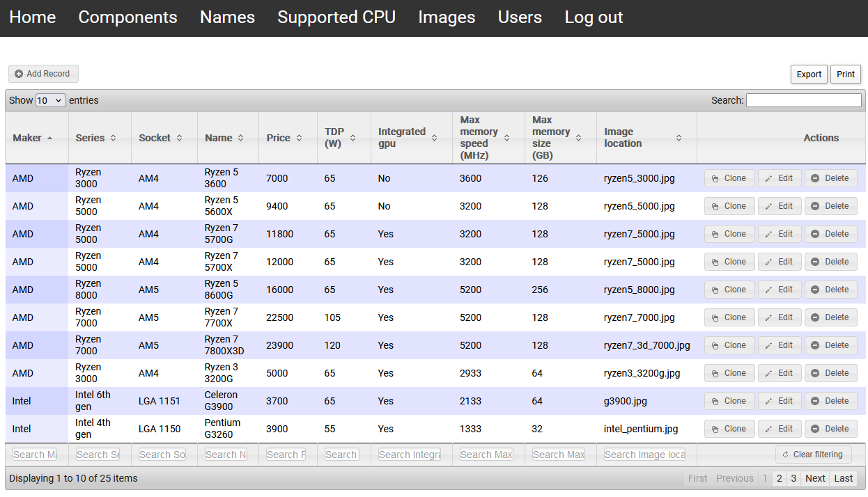Sort by Integrated gpu column icon
Screen dimensions: 868x497
click(434, 138)
